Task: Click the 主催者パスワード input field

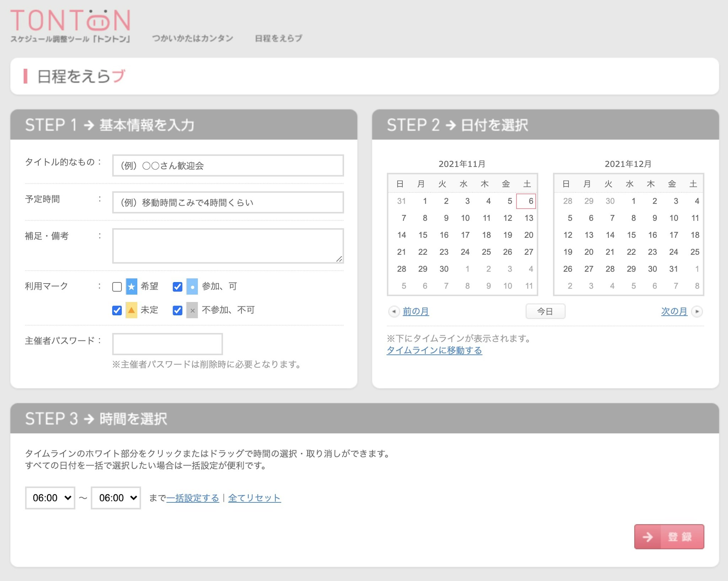Action: pos(167,344)
